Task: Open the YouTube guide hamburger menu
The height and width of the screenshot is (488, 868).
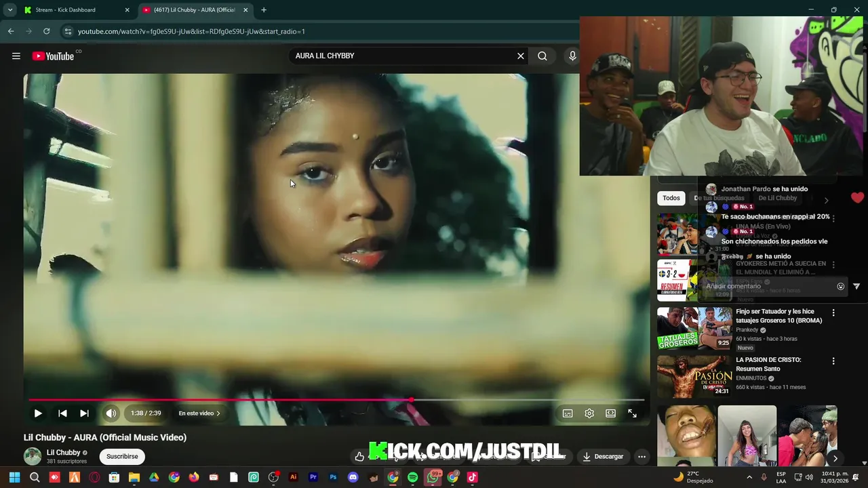Action: (16, 56)
